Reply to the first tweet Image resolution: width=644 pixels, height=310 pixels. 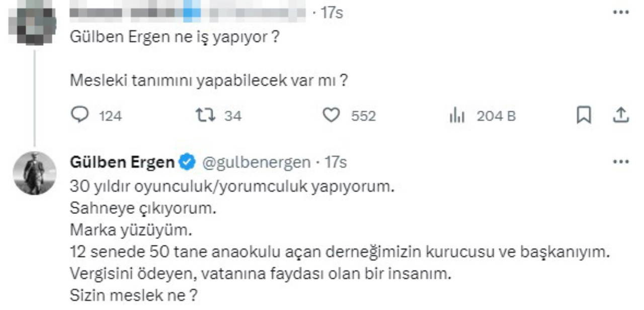point(78,116)
